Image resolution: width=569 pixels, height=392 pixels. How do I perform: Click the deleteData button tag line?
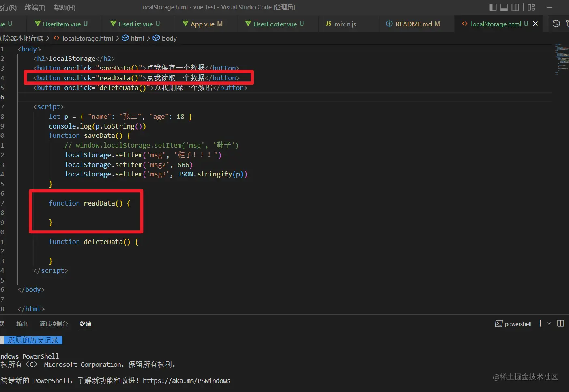[x=140, y=88]
